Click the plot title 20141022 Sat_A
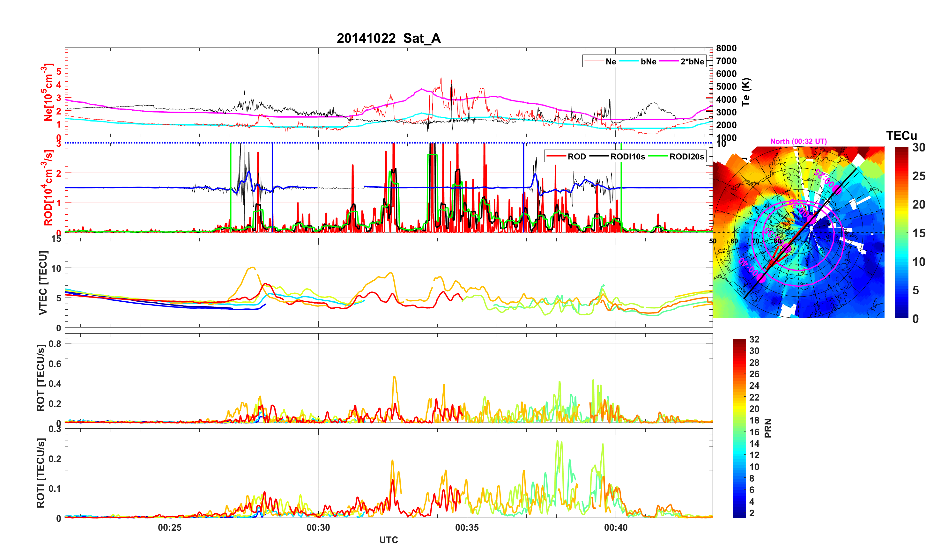Viewport: 926px width, 560px height. click(x=389, y=38)
